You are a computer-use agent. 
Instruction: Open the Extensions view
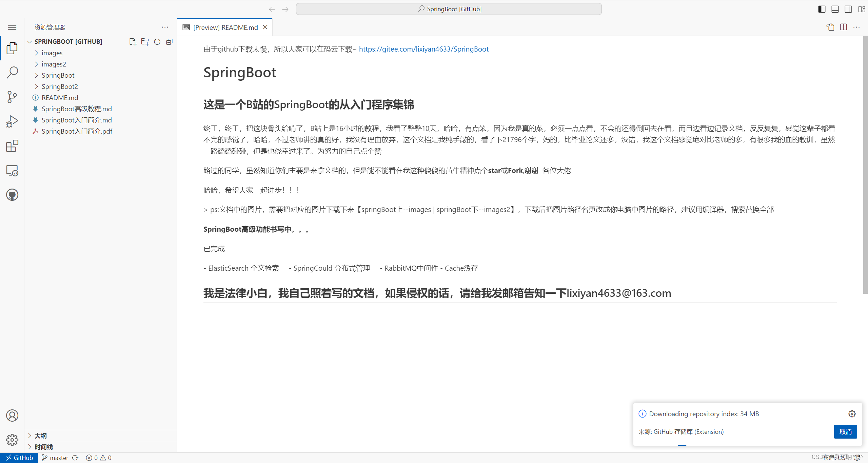pyautogui.click(x=12, y=146)
